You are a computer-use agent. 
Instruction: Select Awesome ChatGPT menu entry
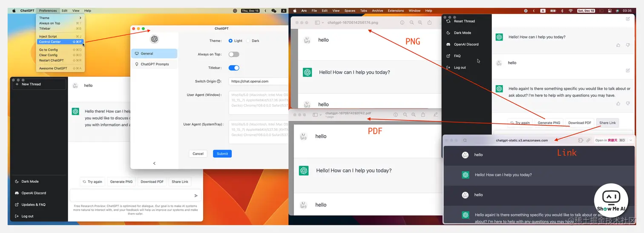61,68
